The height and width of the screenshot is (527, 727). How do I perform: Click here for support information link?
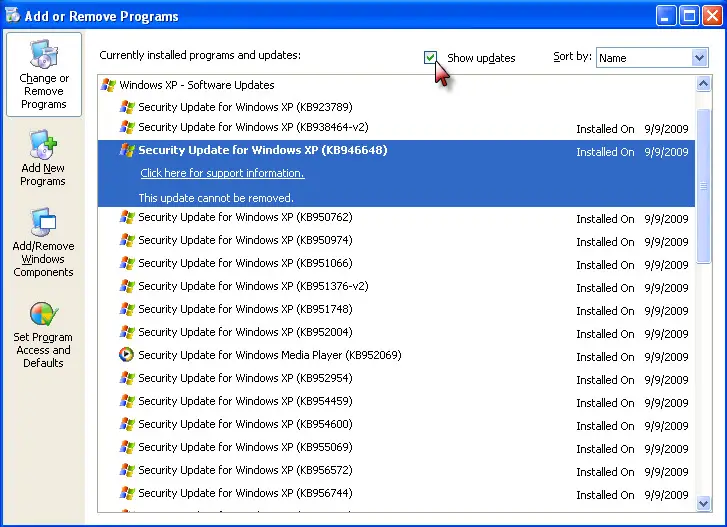point(222,173)
